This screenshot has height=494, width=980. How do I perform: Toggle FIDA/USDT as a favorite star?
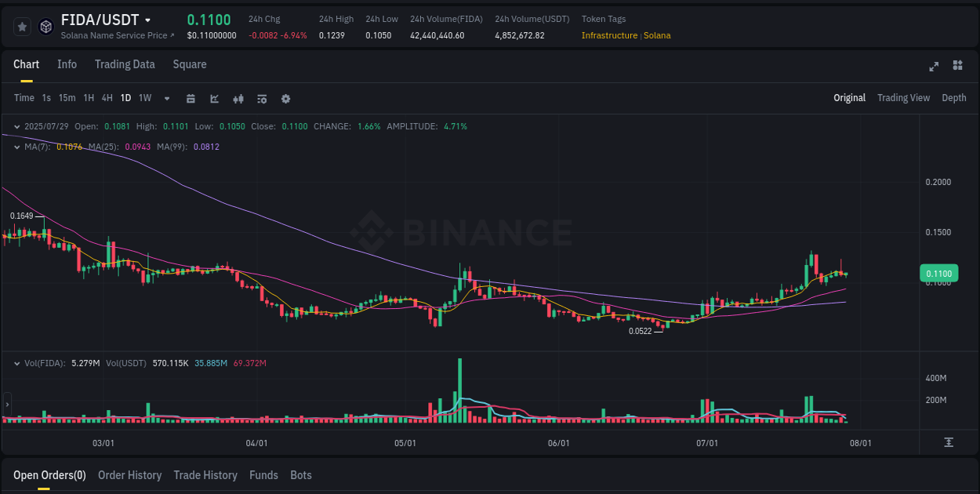pyautogui.click(x=22, y=26)
